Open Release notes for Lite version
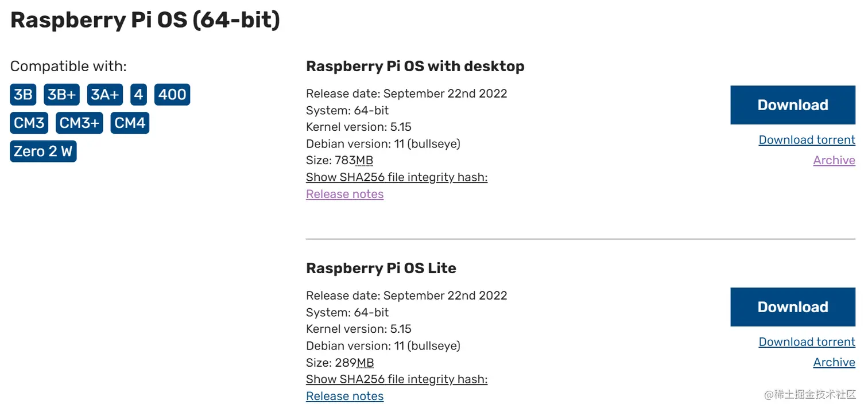This screenshot has width=868, height=412. [x=344, y=396]
